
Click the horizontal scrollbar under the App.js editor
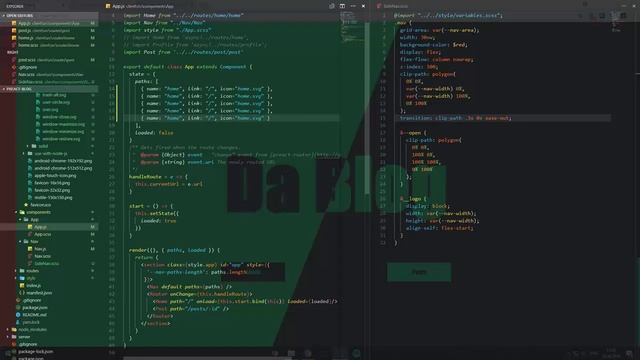tap(207, 358)
